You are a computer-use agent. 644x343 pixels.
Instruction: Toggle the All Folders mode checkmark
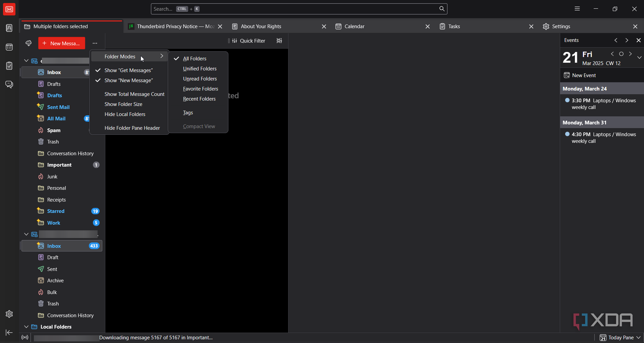click(x=195, y=59)
